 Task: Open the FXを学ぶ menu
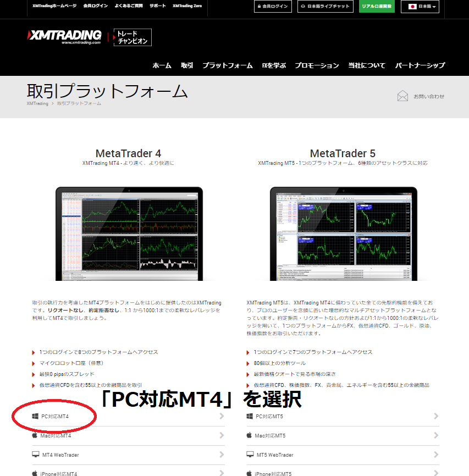pos(274,65)
